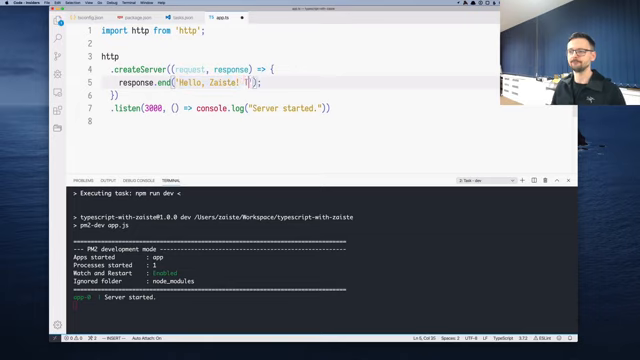Kill terminal with the trash icon
The height and width of the screenshot is (360, 640).
[545, 180]
